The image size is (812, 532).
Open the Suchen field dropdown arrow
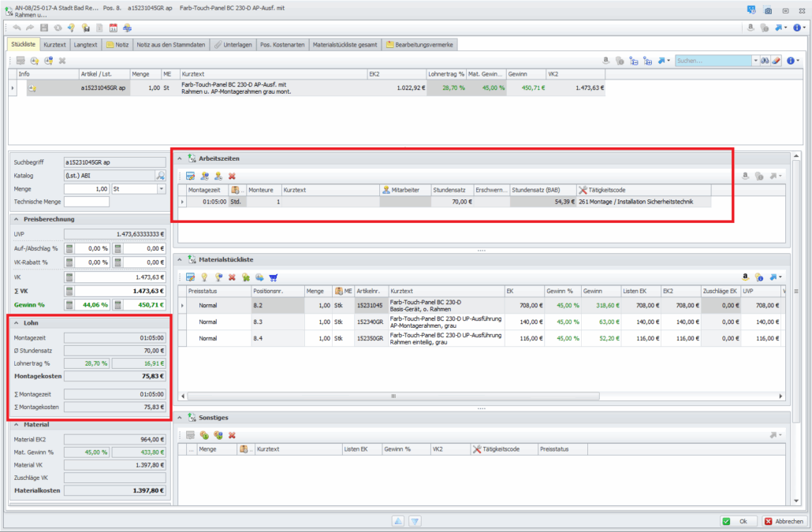(755, 61)
